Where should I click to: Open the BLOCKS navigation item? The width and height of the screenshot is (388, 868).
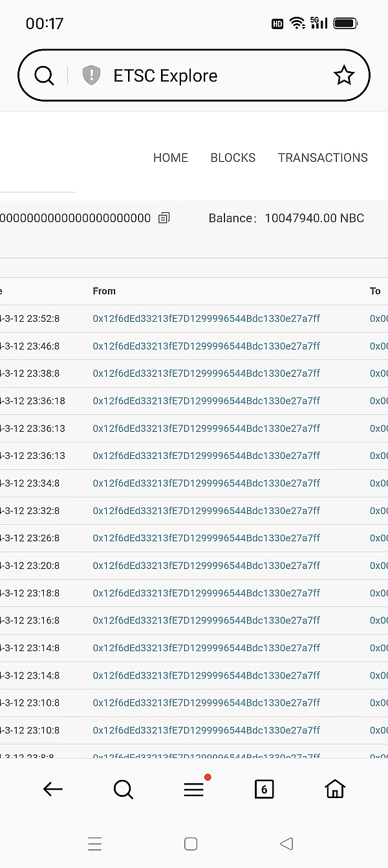click(x=233, y=158)
